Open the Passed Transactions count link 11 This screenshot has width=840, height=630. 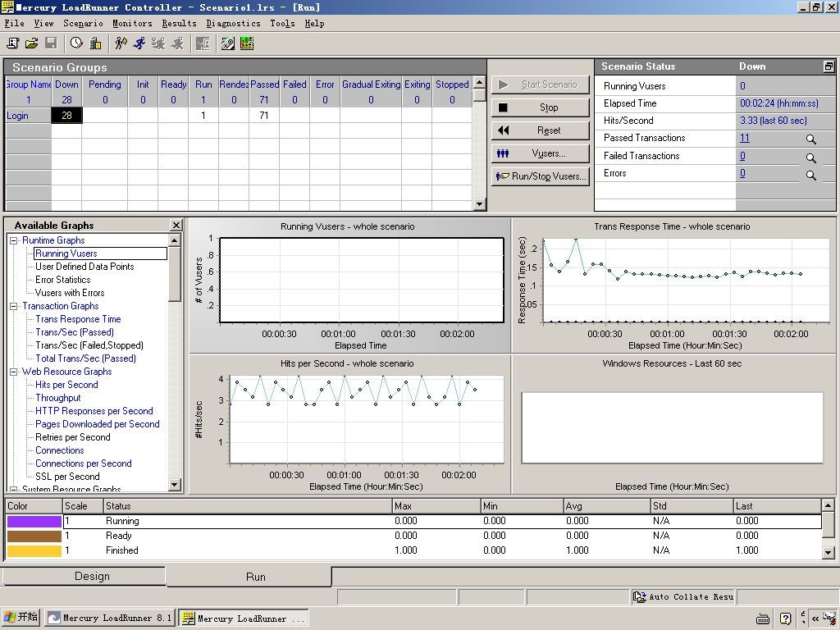point(745,138)
